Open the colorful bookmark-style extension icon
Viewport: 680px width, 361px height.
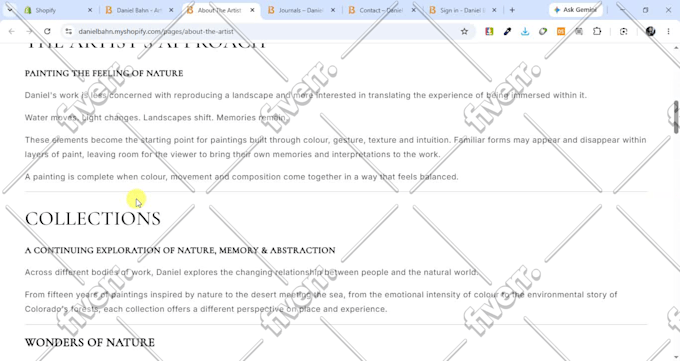pos(489,31)
